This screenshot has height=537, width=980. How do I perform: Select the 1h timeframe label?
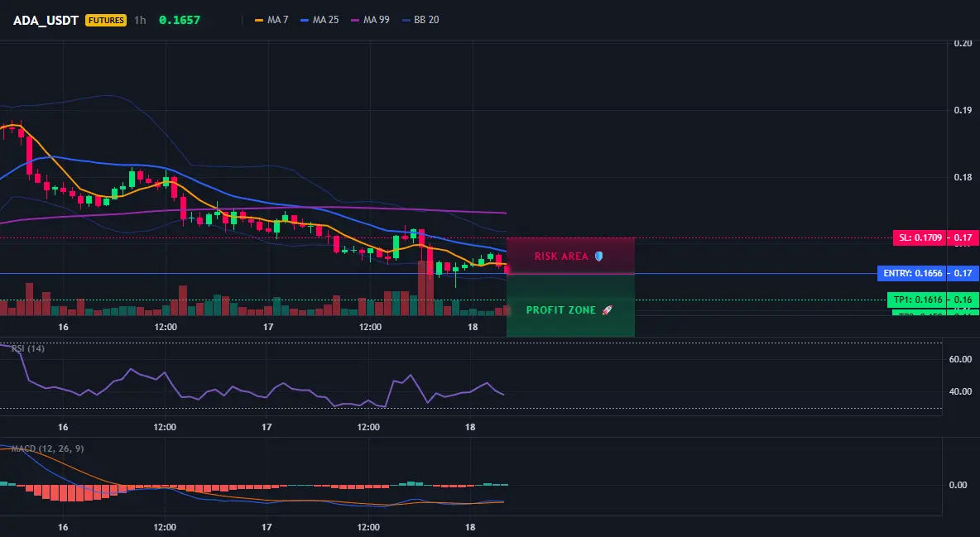click(x=140, y=20)
